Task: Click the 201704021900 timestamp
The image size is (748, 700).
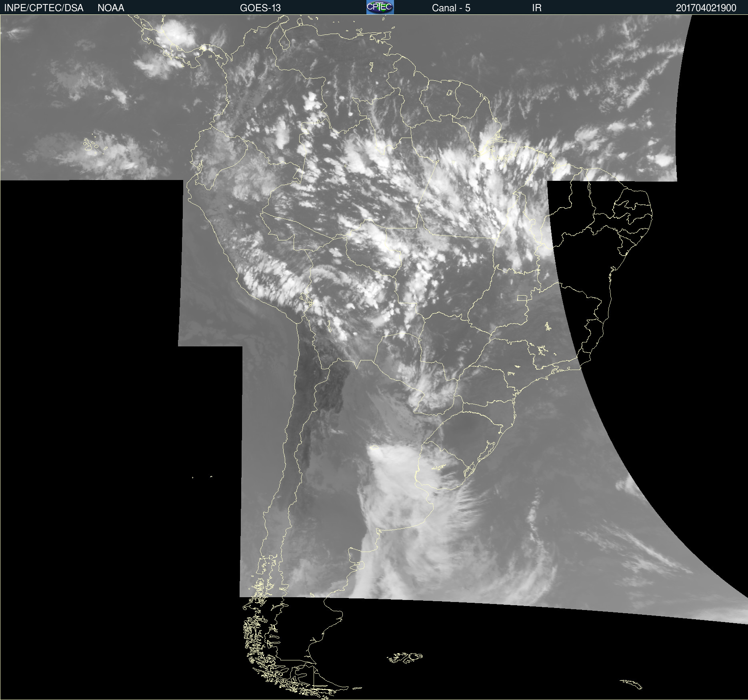Action: coord(706,8)
